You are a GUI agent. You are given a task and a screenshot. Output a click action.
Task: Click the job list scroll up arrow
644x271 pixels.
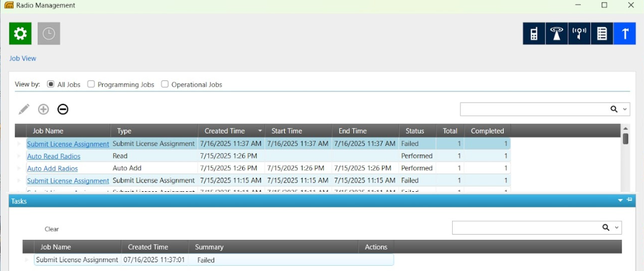click(x=625, y=128)
